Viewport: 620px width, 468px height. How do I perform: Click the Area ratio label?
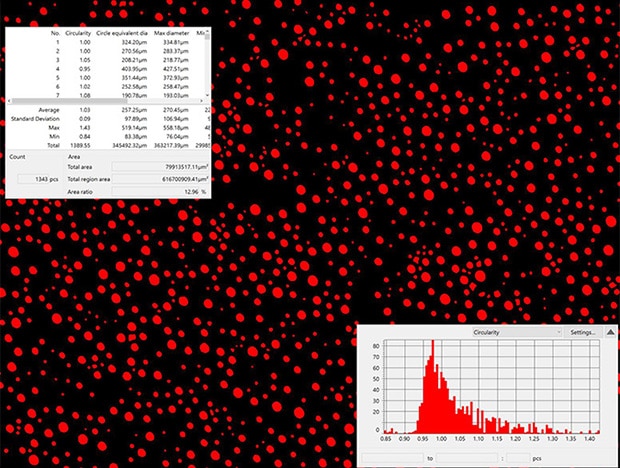tap(80, 192)
